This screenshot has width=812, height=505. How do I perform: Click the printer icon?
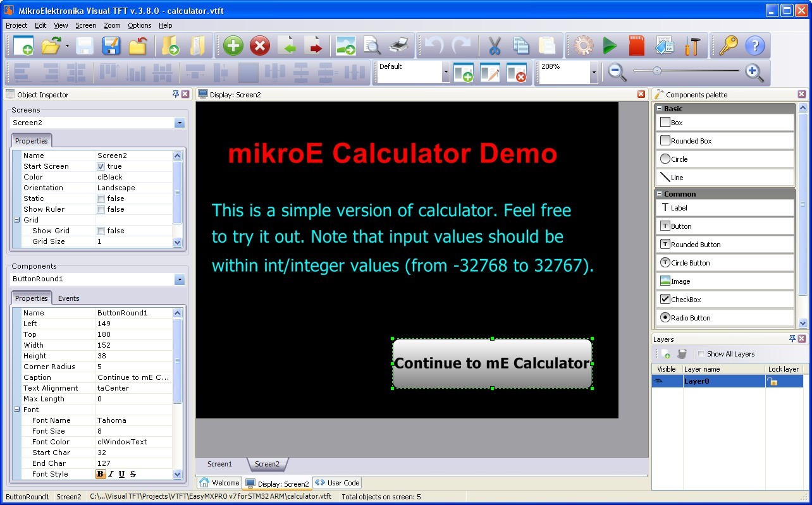tap(399, 46)
